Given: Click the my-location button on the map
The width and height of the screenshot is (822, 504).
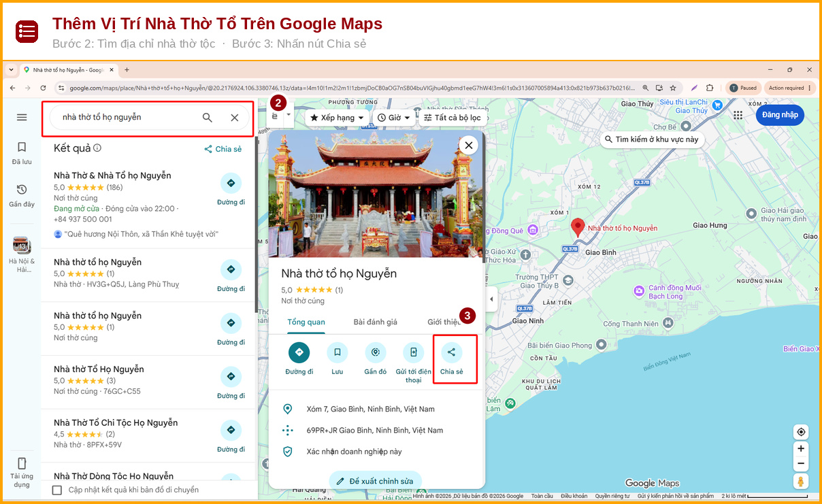Looking at the screenshot, I should tap(801, 432).
